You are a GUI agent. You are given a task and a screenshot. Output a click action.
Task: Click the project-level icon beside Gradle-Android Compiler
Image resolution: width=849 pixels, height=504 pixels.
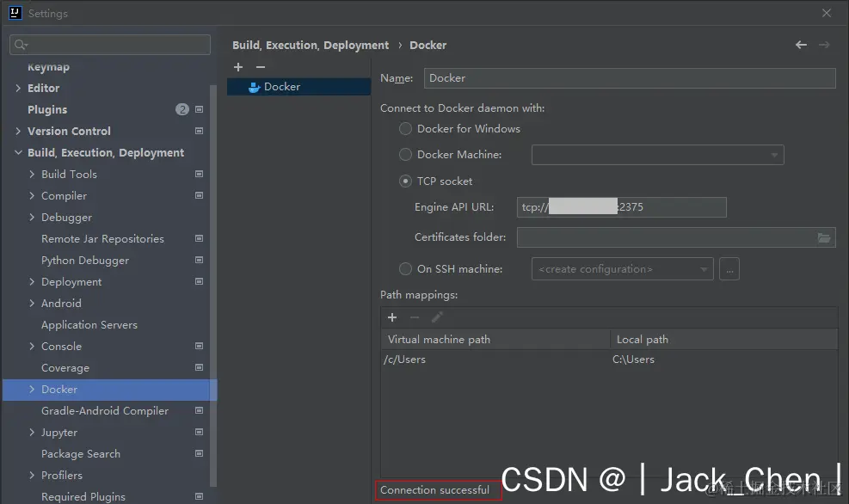[200, 410]
